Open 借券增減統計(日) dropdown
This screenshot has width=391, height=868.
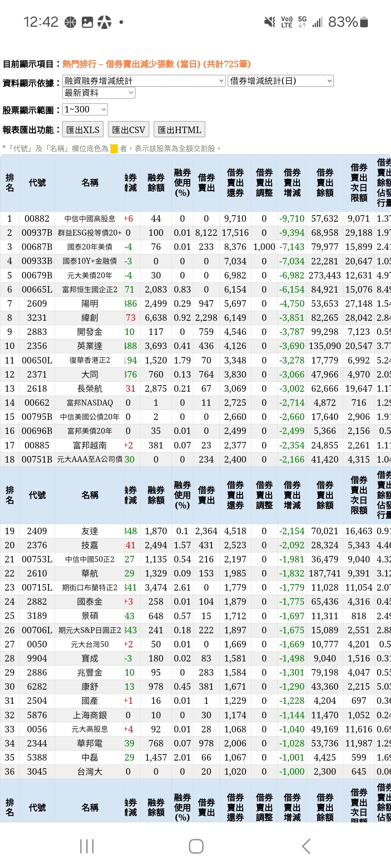[x=281, y=81]
